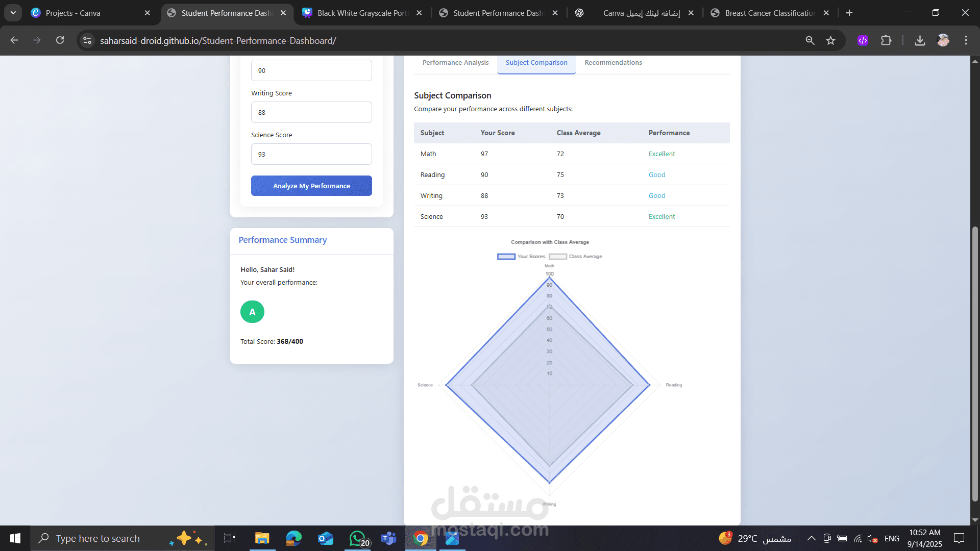This screenshot has width=980, height=551.
Task: Show hidden system tray icons chevron
Action: pos(811,538)
